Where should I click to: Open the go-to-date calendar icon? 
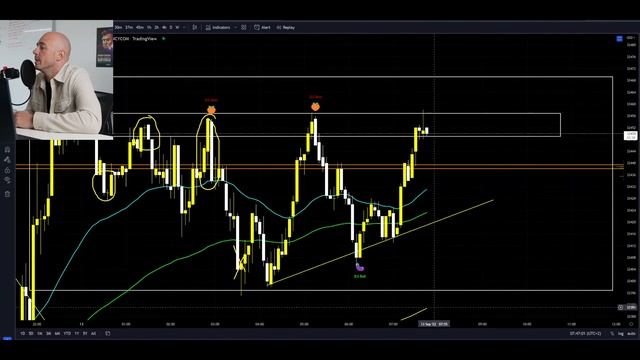(x=108, y=333)
